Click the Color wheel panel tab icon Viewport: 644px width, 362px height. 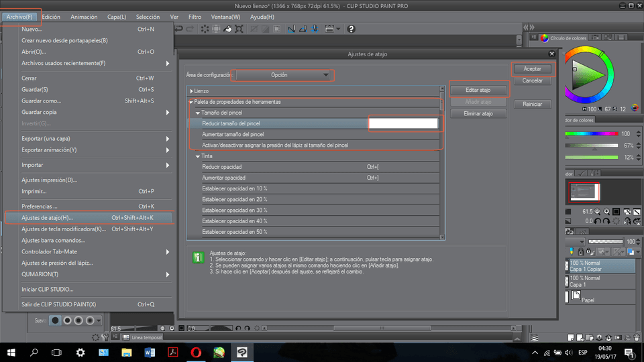pyautogui.click(x=545, y=38)
